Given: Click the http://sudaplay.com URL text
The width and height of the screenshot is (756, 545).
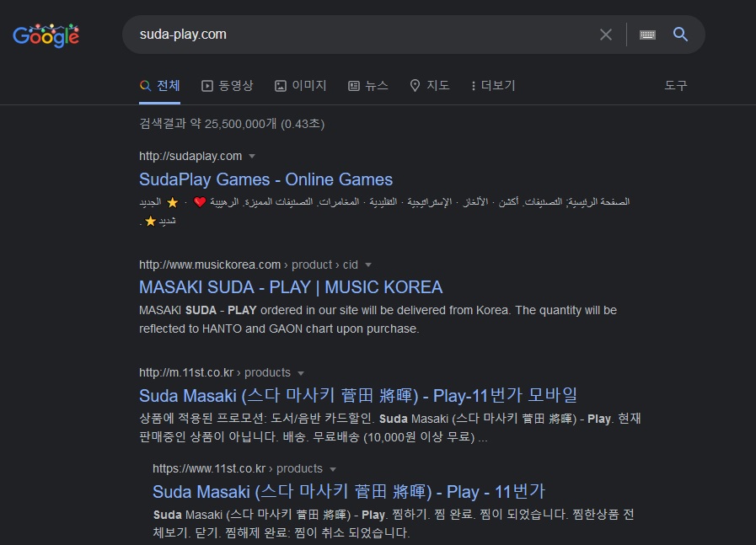Looking at the screenshot, I should pyautogui.click(x=190, y=156).
